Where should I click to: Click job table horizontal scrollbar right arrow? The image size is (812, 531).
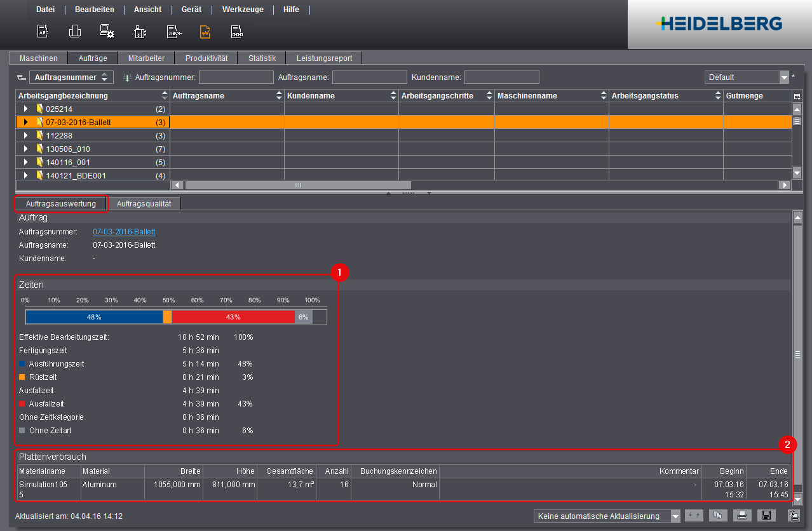pos(785,185)
